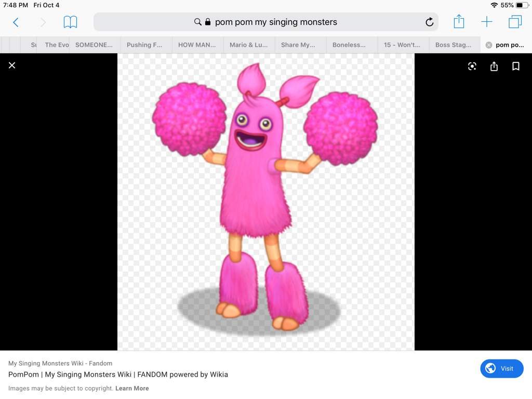Reload the page with refresh icon
The width and height of the screenshot is (532, 399).
tap(429, 22)
